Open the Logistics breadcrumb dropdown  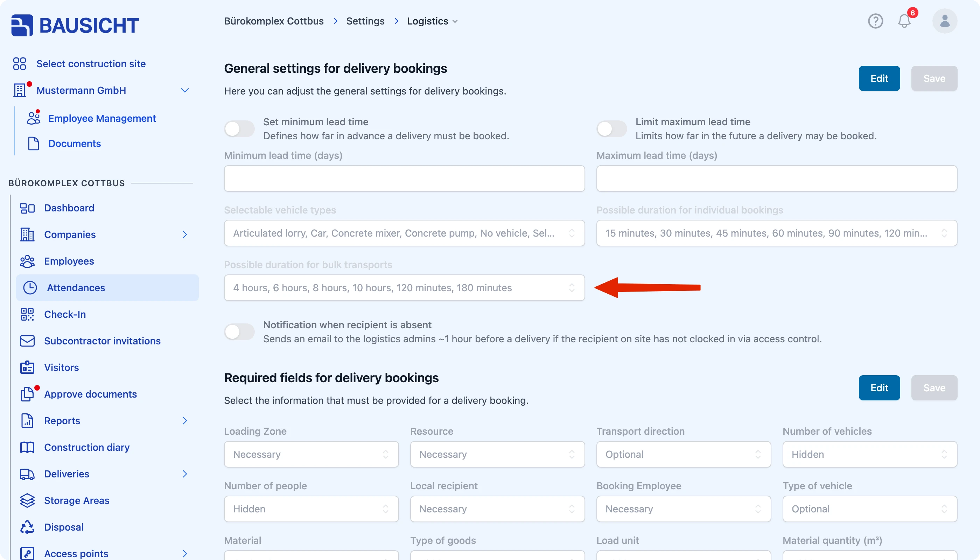pos(432,21)
